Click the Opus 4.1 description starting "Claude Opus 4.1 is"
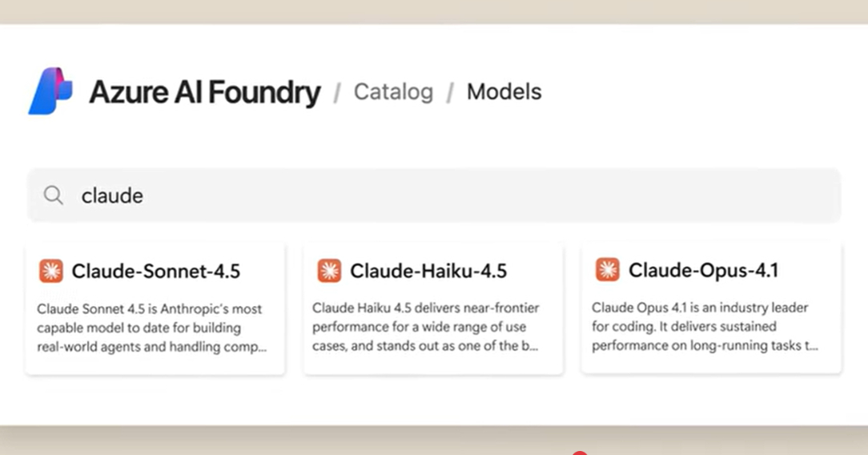 (x=700, y=308)
